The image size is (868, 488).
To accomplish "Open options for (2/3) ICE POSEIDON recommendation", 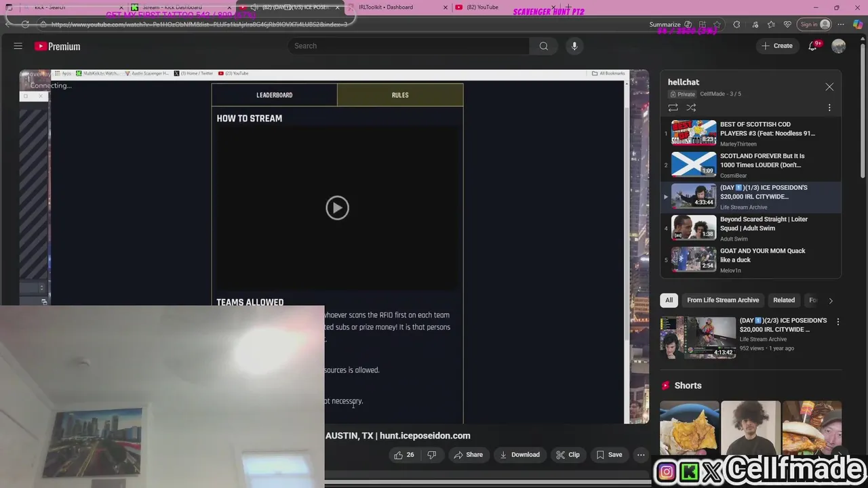I will (x=837, y=322).
